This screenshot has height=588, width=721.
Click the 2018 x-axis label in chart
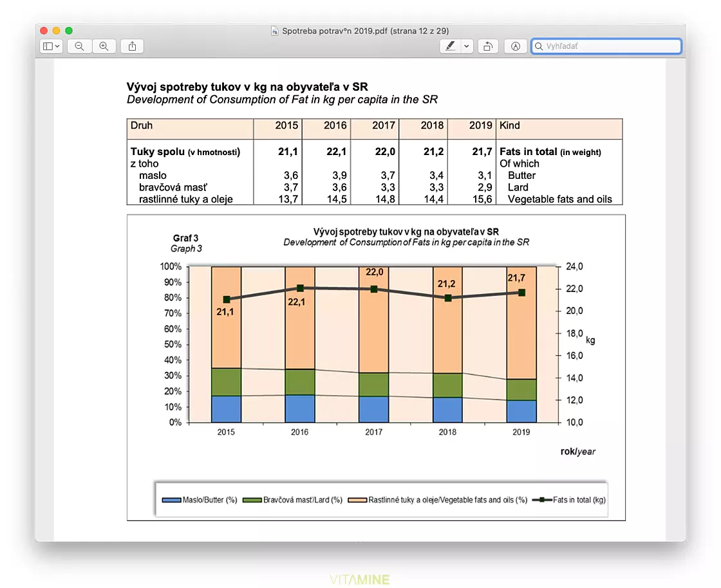(447, 432)
